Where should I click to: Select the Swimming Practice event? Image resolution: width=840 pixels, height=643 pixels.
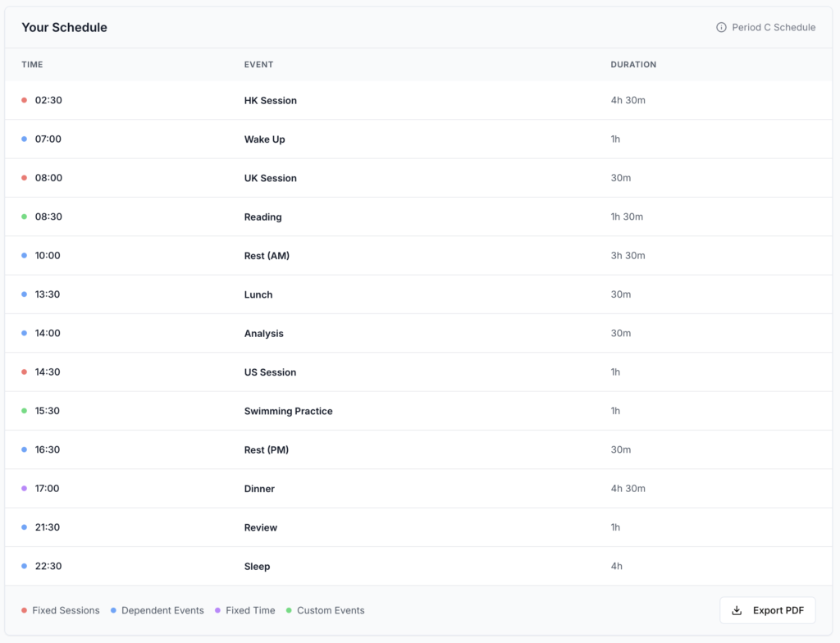click(288, 411)
